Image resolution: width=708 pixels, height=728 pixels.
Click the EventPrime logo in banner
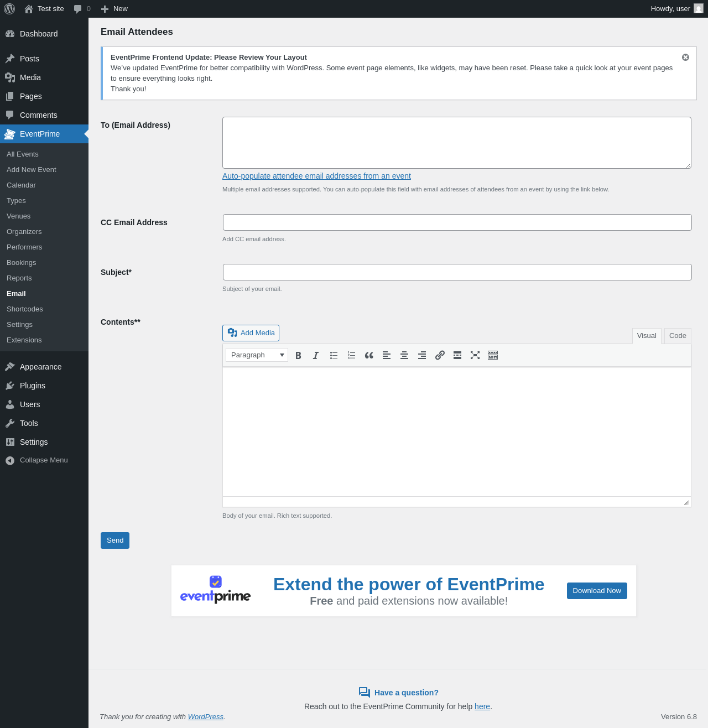click(215, 590)
